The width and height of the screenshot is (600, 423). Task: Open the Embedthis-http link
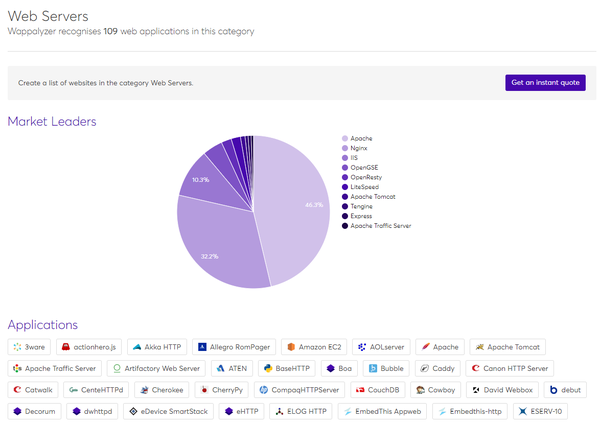click(x=470, y=411)
